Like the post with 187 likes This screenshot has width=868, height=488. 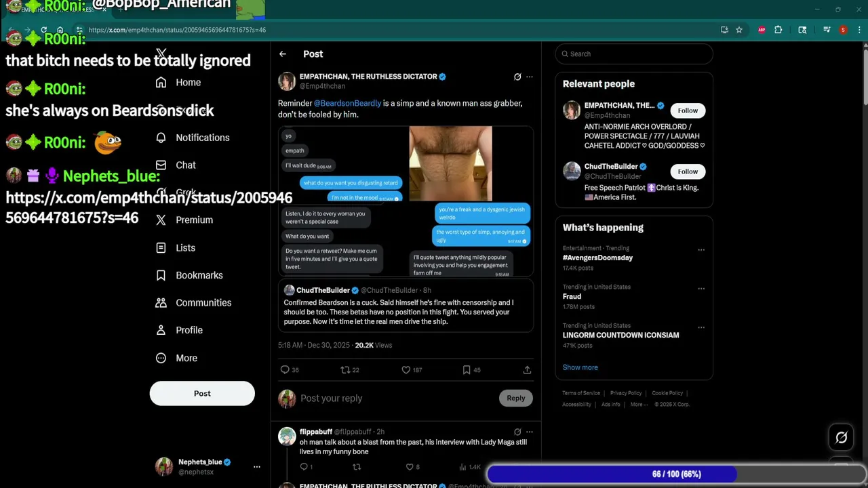point(406,370)
